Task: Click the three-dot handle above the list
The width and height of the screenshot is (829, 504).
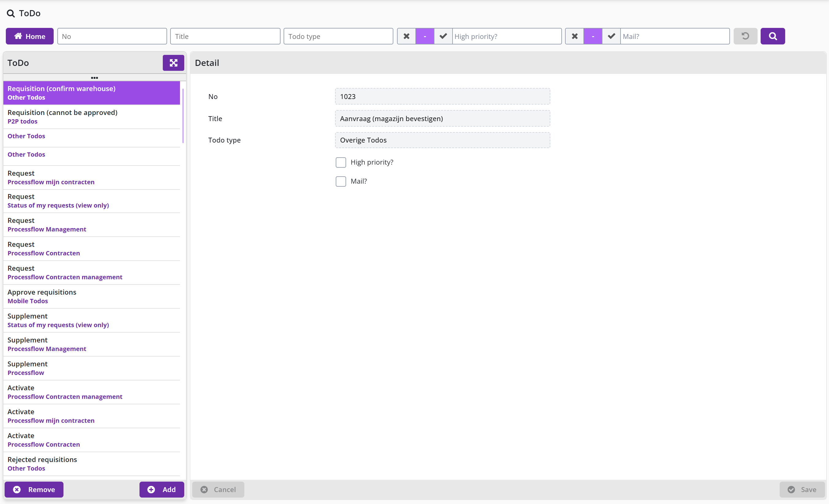Action: (x=94, y=78)
